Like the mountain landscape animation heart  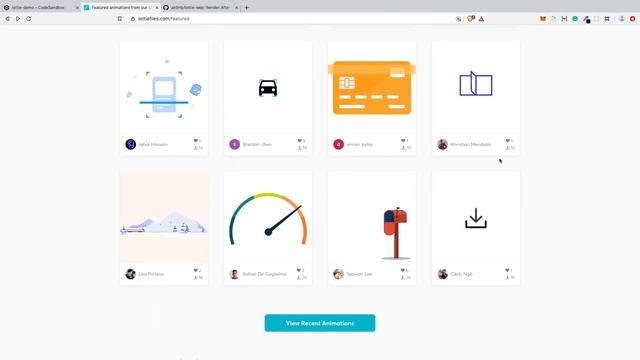[x=196, y=270]
